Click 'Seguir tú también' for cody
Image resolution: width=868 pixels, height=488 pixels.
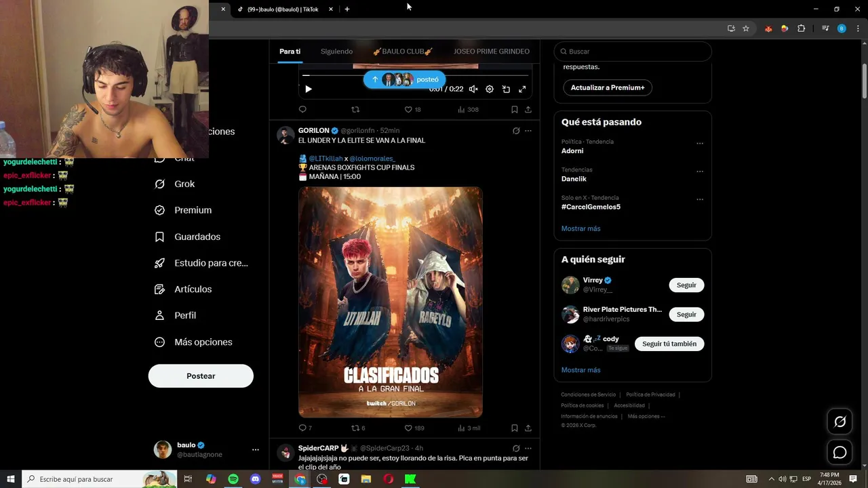tap(669, 344)
